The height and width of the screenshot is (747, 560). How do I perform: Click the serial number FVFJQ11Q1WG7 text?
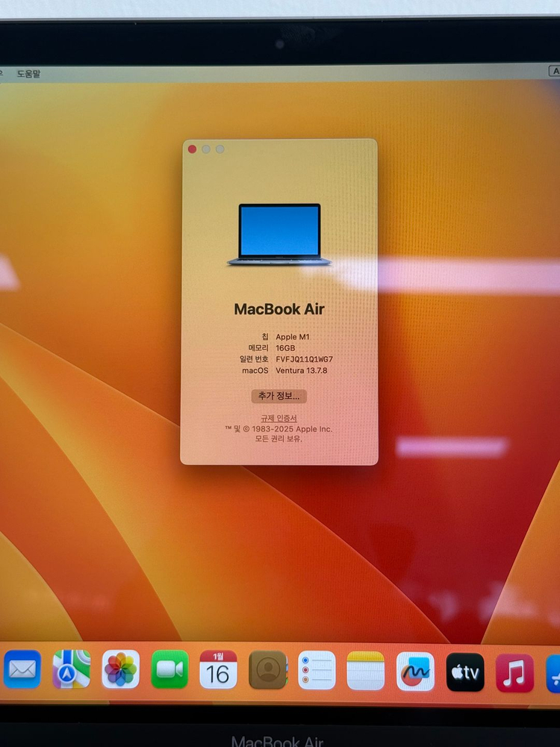tap(304, 359)
